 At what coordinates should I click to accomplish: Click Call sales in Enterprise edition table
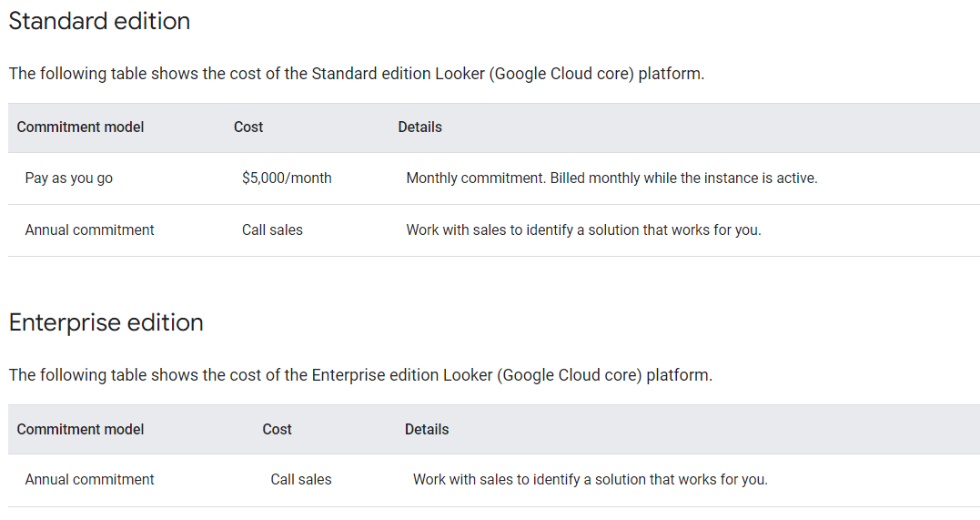point(301,480)
